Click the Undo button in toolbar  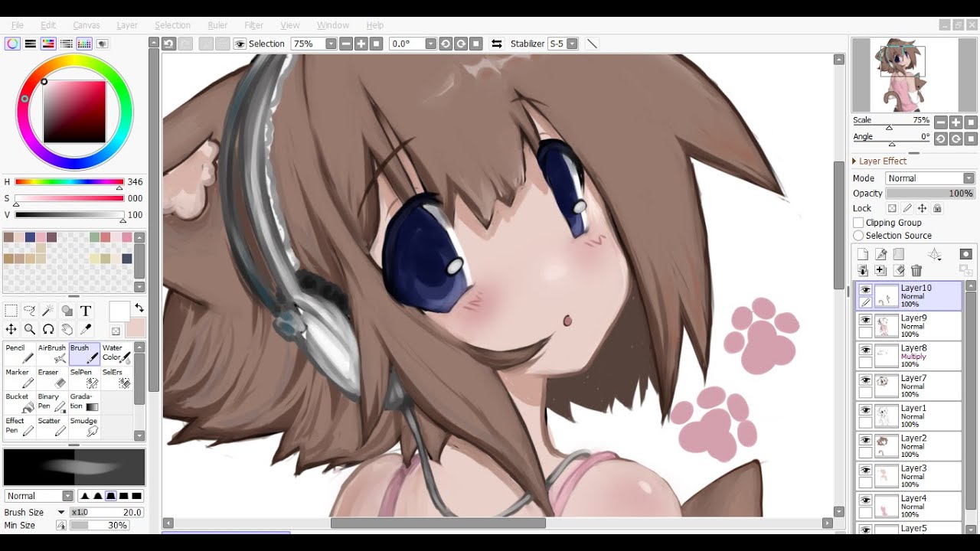[x=168, y=44]
